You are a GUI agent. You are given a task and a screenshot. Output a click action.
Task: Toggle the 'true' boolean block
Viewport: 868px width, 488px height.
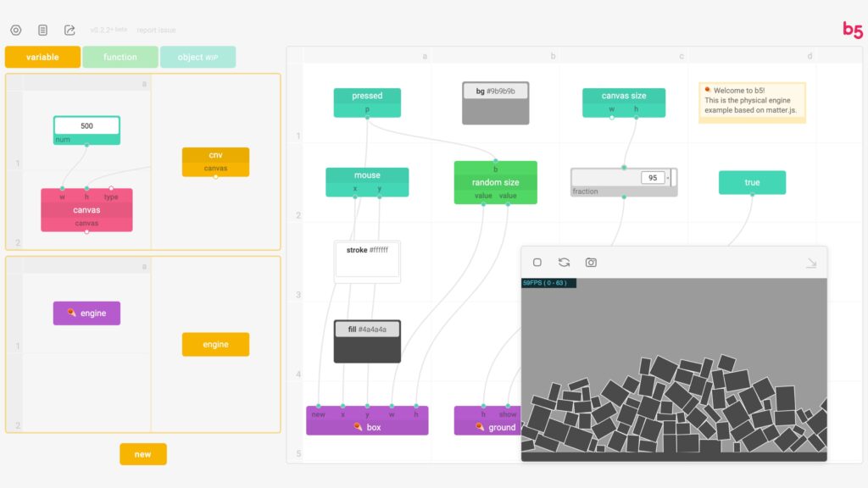click(752, 182)
